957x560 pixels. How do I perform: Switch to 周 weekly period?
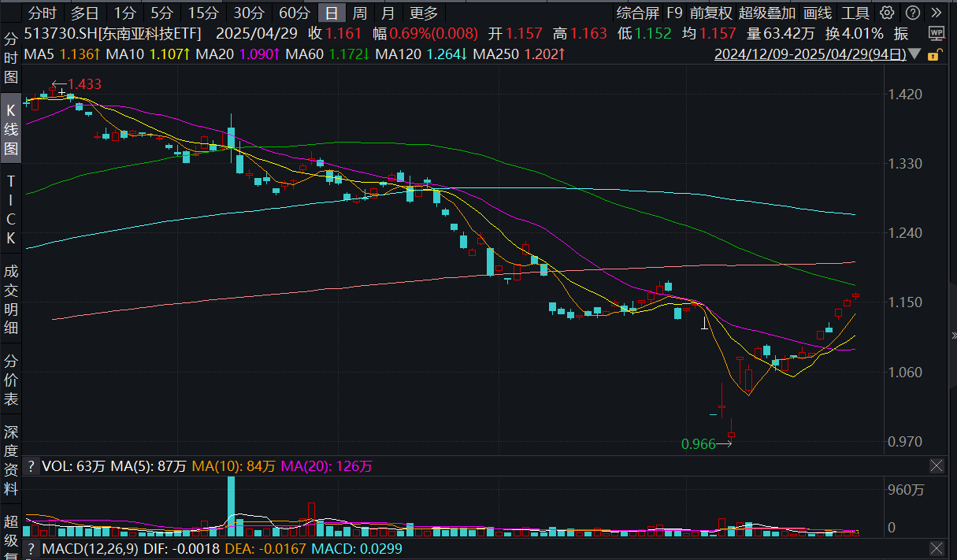click(x=359, y=13)
